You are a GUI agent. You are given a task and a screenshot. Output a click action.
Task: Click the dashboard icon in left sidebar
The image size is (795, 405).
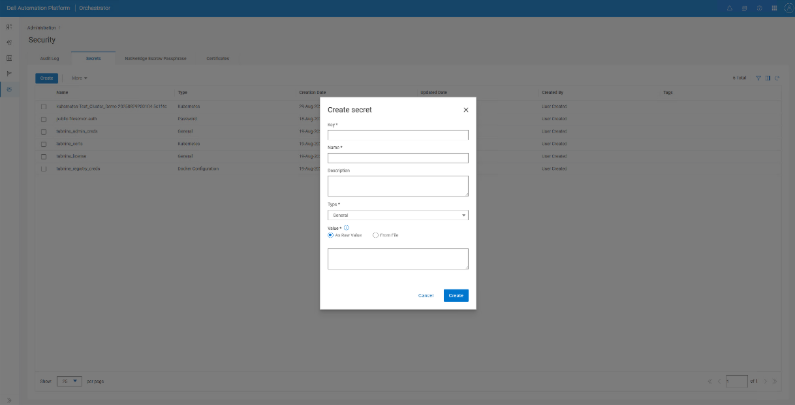(9, 27)
